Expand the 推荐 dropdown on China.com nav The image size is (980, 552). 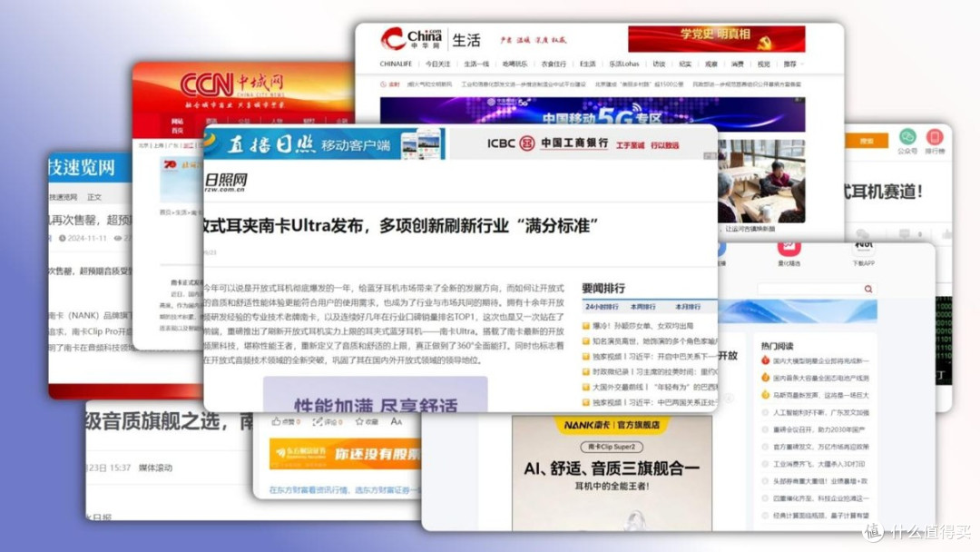(x=793, y=64)
